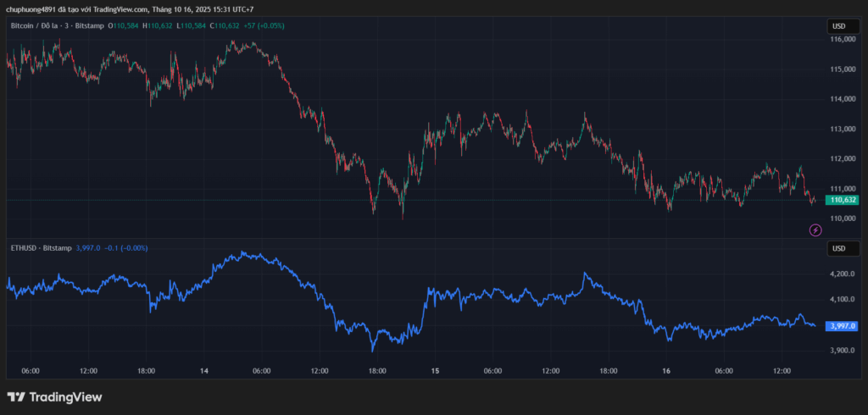Click the TradingView logo icon

point(15,397)
